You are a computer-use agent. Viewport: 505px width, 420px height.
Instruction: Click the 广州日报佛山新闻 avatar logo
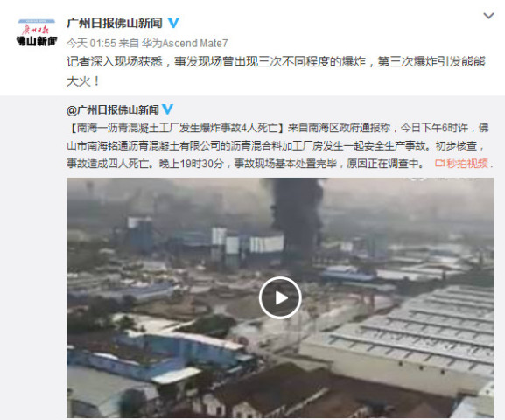37,32
